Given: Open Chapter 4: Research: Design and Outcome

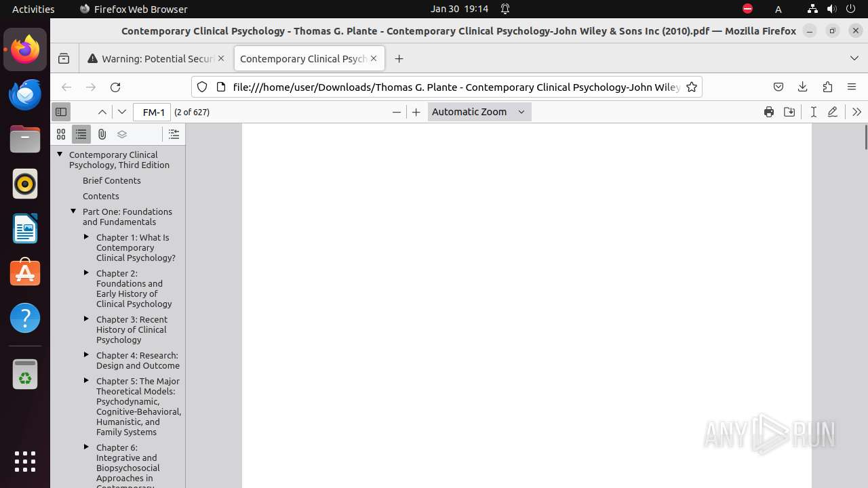Looking at the screenshot, I should click(x=138, y=361).
